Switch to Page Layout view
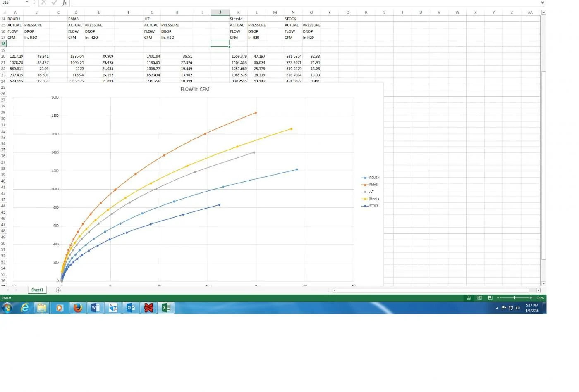The image size is (579, 392). point(479,298)
